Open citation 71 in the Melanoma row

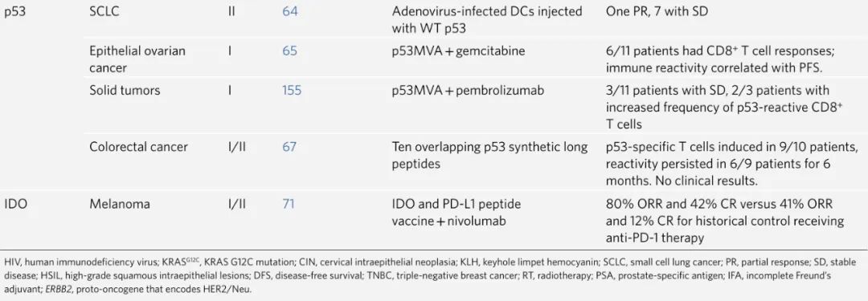[289, 204]
